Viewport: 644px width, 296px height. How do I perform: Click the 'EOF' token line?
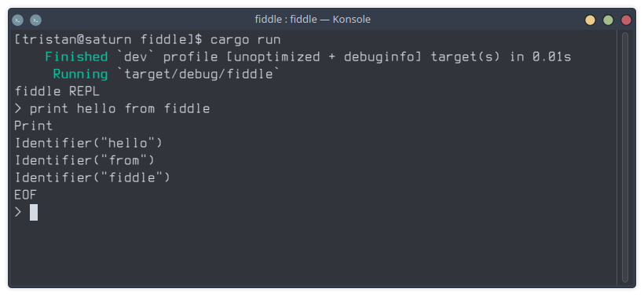pos(26,195)
